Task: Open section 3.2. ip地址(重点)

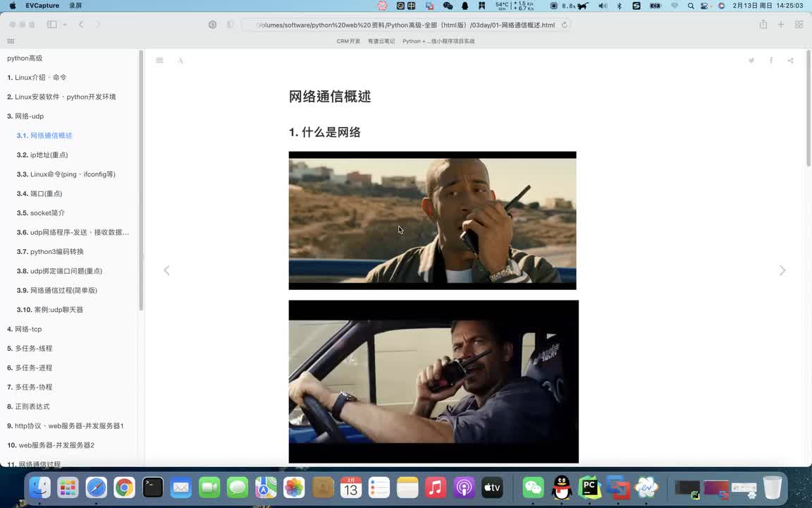Action: [42, 155]
